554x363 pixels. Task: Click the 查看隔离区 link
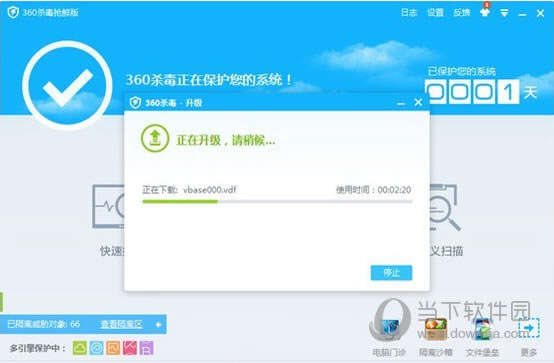[121, 324]
